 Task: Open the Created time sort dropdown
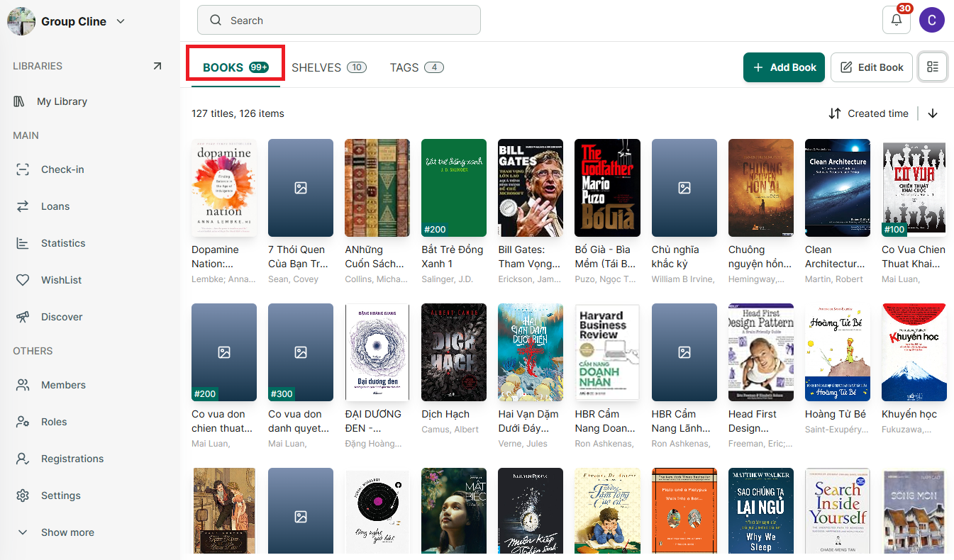(x=868, y=113)
